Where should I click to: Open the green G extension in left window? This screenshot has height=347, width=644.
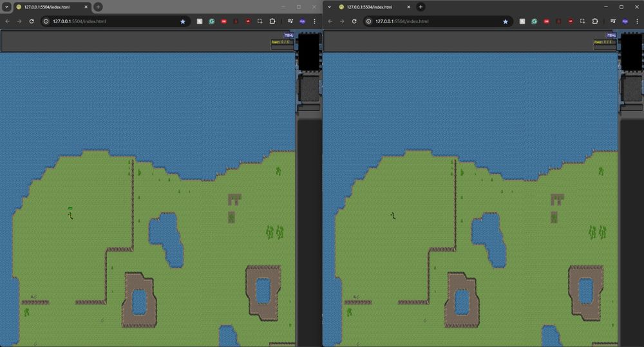pos(211,21)
